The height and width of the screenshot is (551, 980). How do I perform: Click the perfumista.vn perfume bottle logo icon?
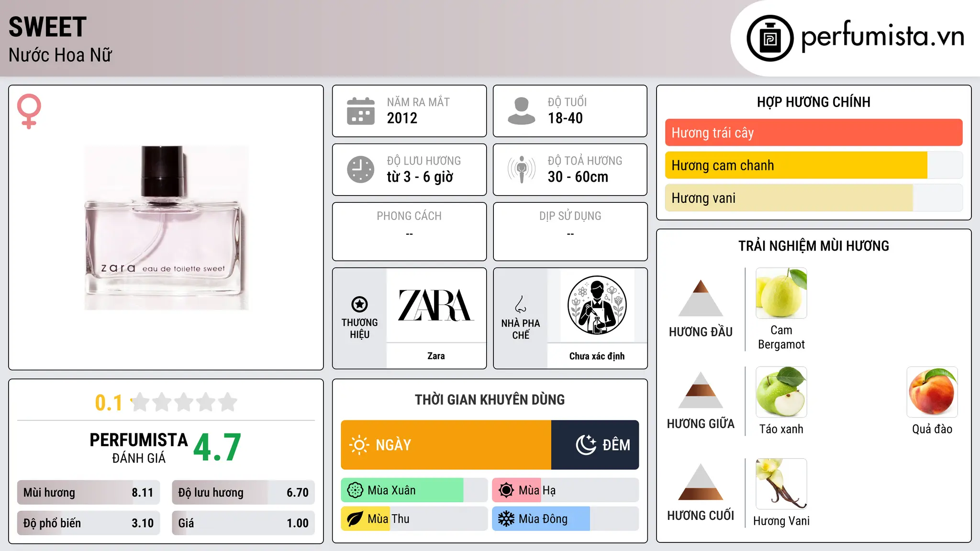pyautogui.click(x=770, y=38)
